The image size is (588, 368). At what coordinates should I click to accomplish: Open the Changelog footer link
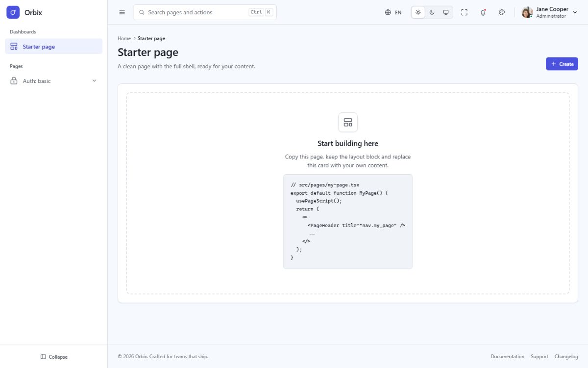pos(566,357)
